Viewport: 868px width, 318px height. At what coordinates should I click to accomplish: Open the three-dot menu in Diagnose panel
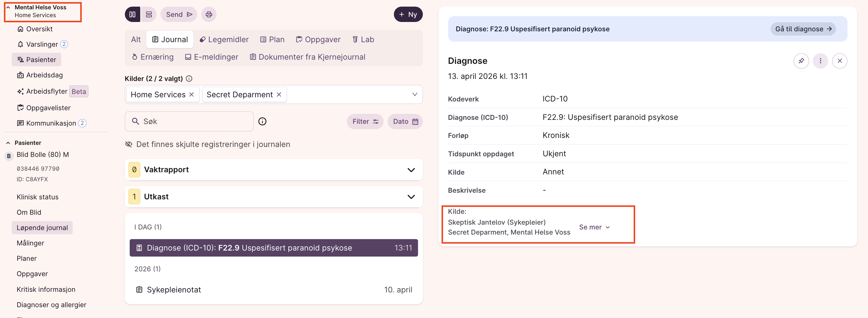coord(820,61)
